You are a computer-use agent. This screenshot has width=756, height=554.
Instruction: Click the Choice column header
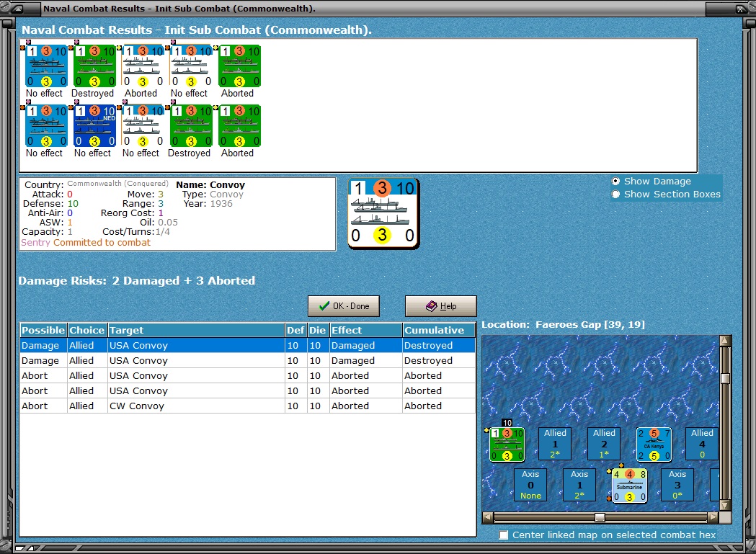[86, 330]
